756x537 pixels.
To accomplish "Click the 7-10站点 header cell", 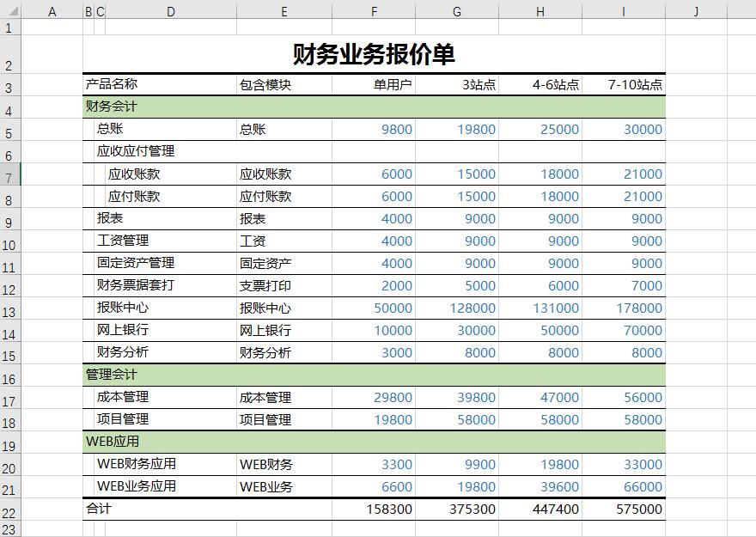I will pyautogui.click(x=624, y=84).
